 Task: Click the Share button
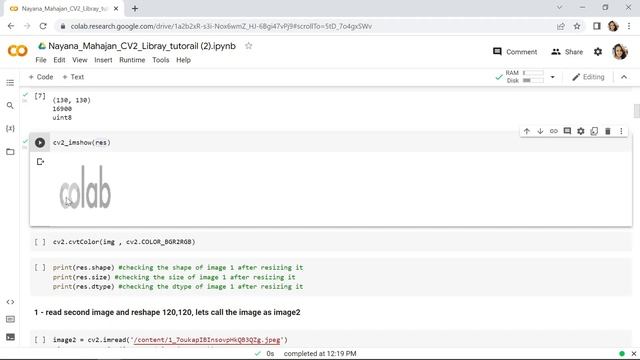tap(567, 52)
